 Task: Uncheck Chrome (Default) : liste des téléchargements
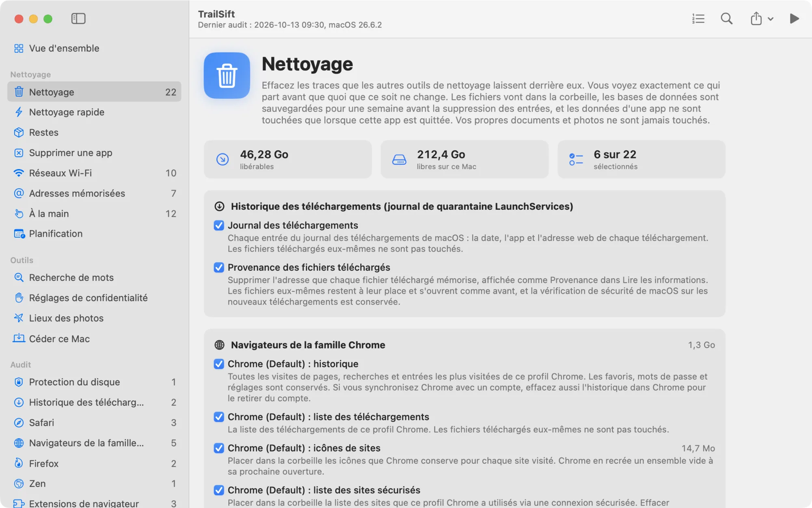tap(219, 417)
